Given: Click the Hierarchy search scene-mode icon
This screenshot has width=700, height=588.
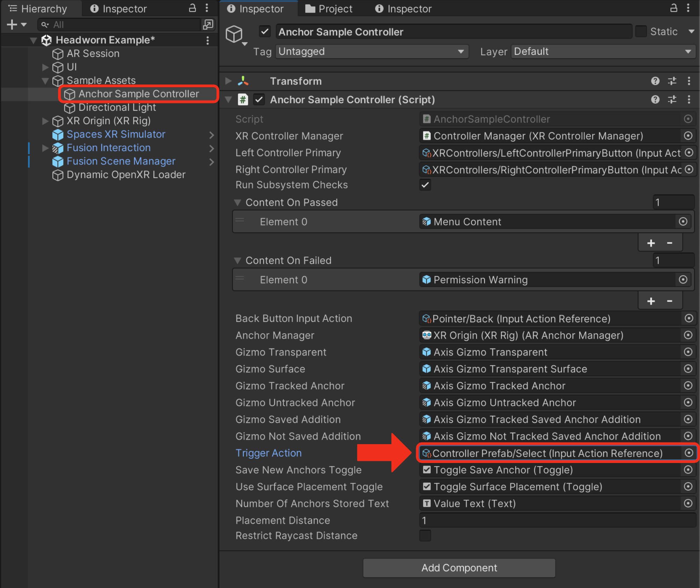Looking at the screenshot, I should pos(208,24).
